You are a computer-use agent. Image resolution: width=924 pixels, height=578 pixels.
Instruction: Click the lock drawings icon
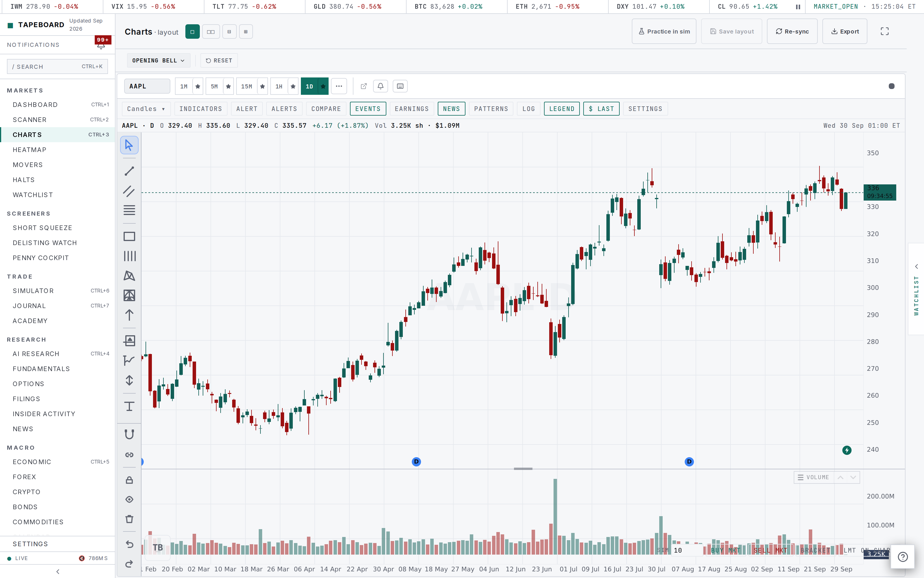[129, 480]
